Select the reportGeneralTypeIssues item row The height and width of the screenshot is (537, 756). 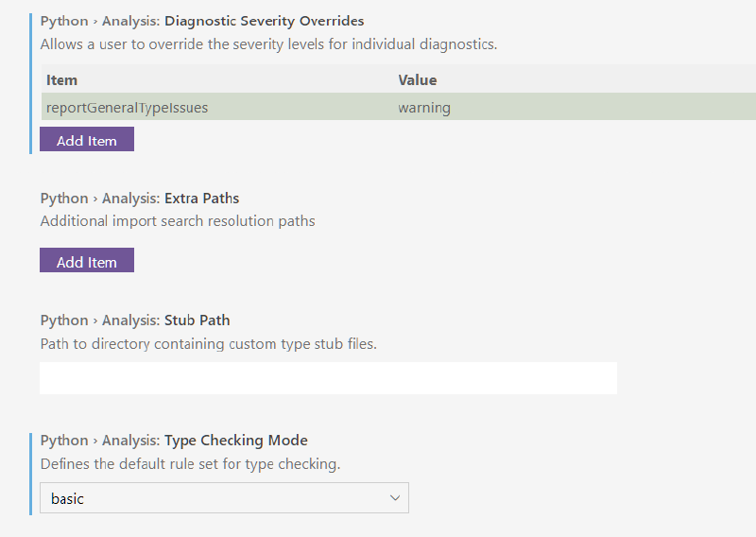[x=398, y=107]
